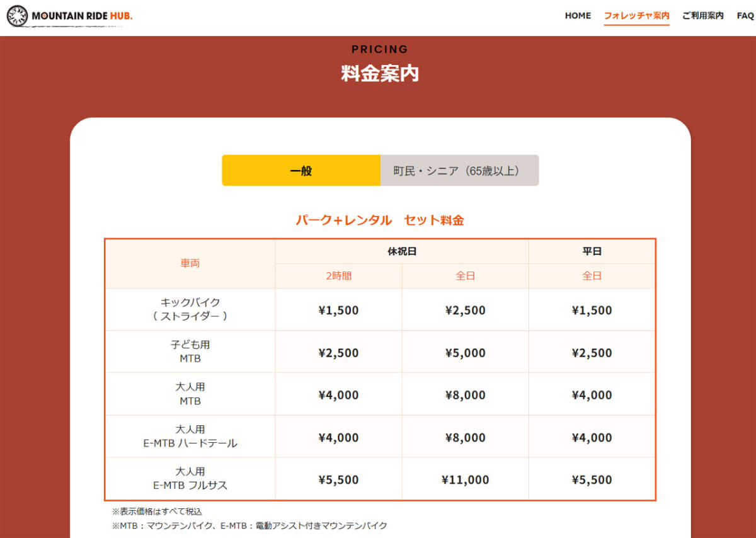Screen dimensions: 756x538
Task: Open the FAQ navigation link
Action: [745, 16]
